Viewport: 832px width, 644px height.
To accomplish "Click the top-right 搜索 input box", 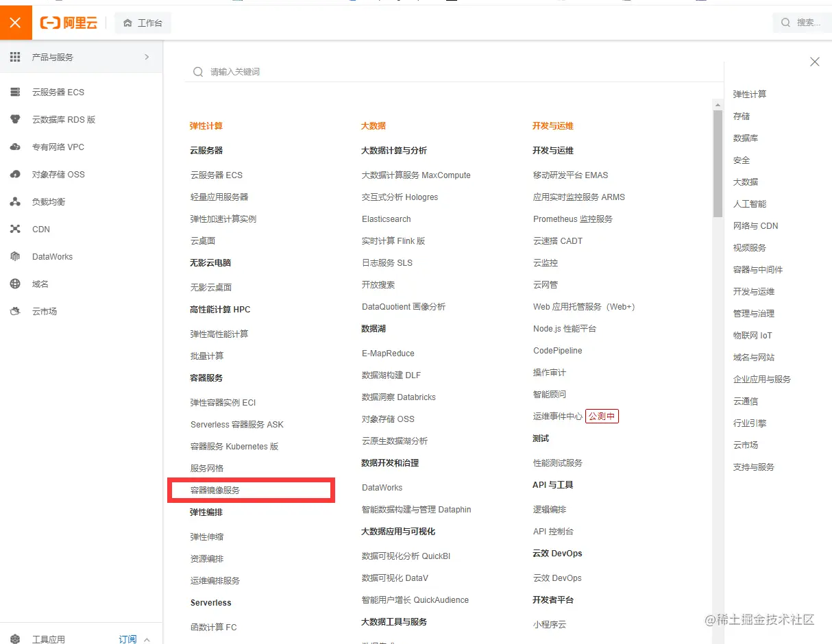I will [802, 23].
